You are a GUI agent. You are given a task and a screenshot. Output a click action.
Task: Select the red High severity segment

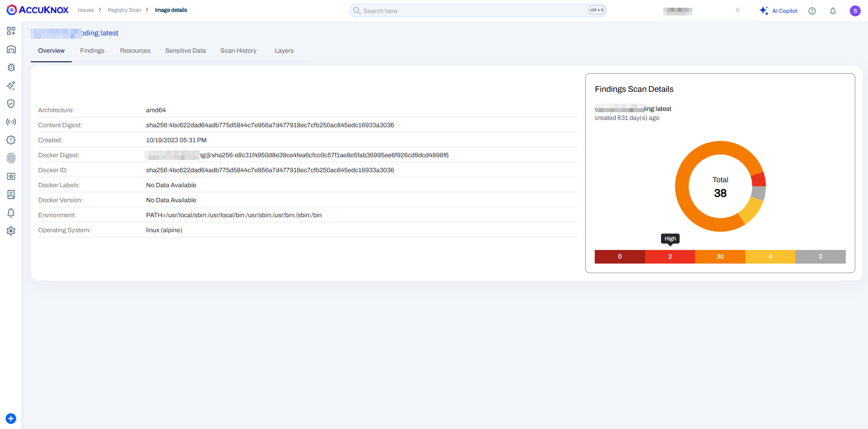coord(670,256)
